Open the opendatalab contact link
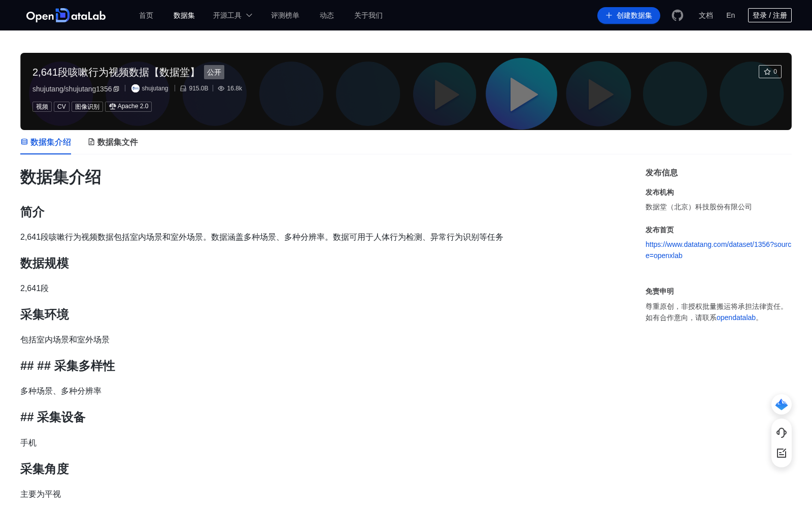This screenshot has height=508, width=812. [736, 317]
